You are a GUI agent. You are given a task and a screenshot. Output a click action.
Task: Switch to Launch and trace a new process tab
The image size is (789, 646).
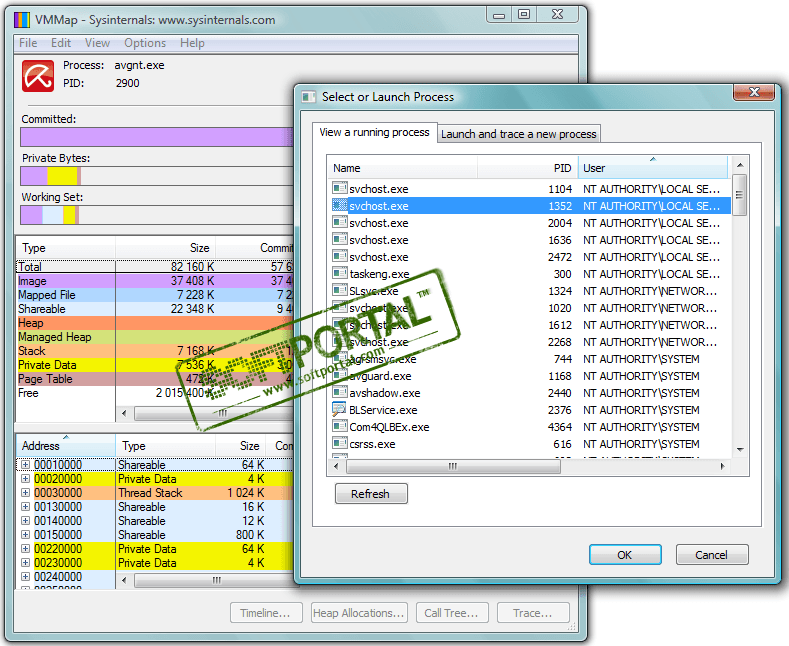tap(518, 134)
